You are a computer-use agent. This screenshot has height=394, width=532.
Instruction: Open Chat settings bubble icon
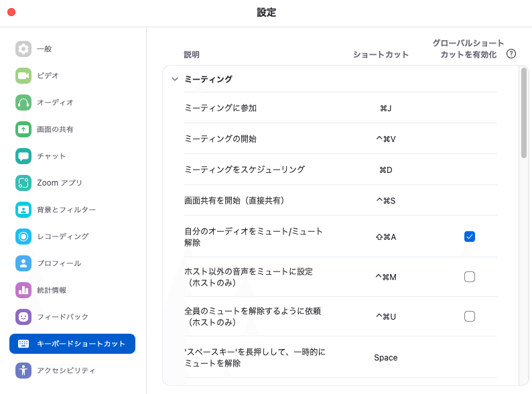click(23, 156)
